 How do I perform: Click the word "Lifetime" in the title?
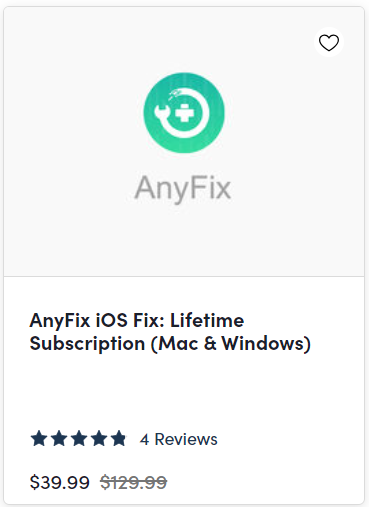click(207, 320)
